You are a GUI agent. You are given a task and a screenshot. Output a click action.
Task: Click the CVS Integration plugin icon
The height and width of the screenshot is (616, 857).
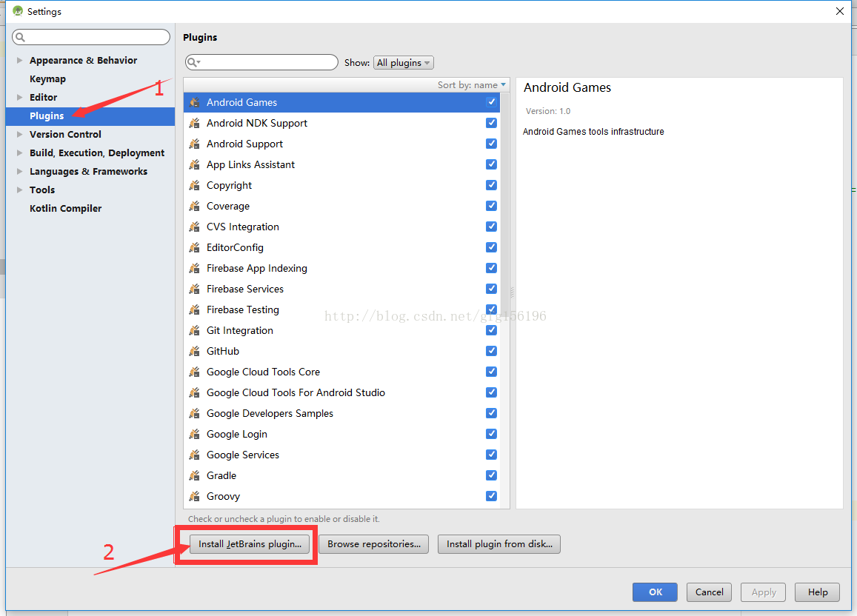pyautogui.click(x=194, y=227)
